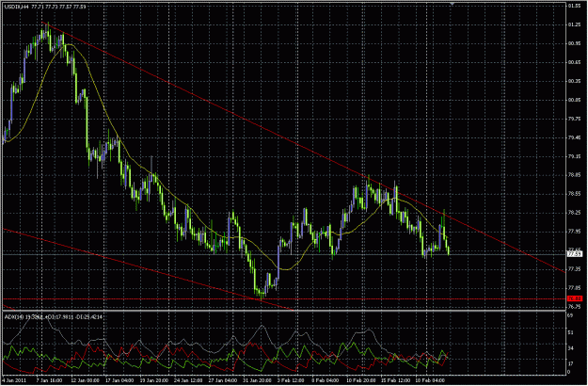
Task: Select the horizontal red support line
Action: pyautogui.click(x=284, y=299)
